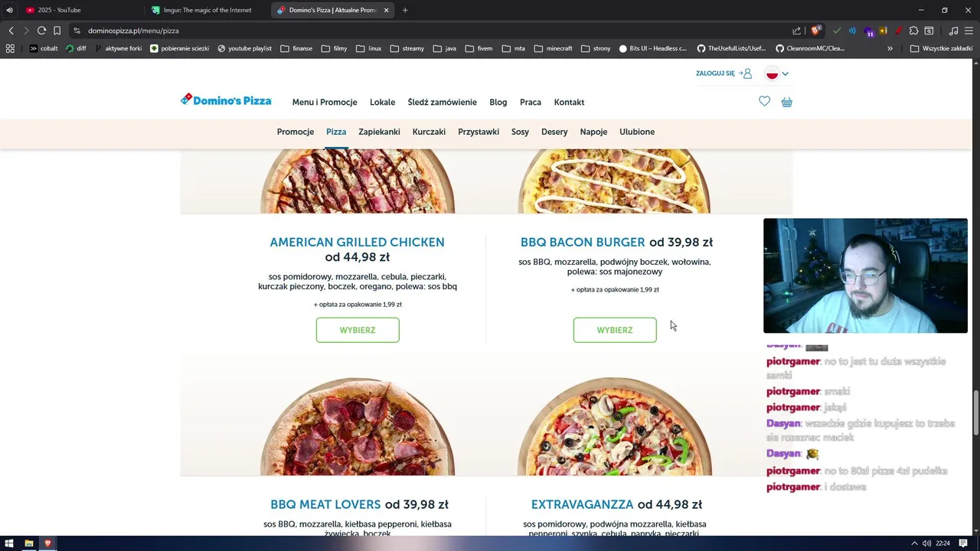The width and height of the screenshot is (980, 551).
Task: Click the Domino's Pizza logo
Action: [x=226, y=100]
